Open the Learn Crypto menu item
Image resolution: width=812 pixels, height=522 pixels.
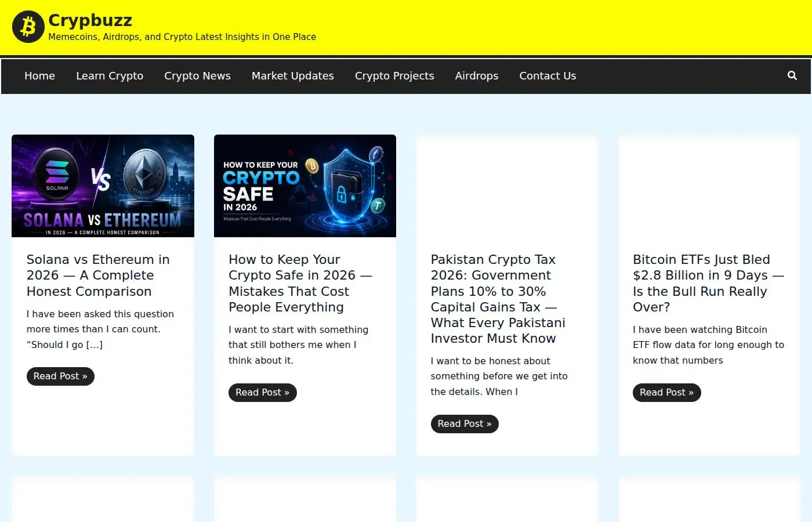pos(110,76)
